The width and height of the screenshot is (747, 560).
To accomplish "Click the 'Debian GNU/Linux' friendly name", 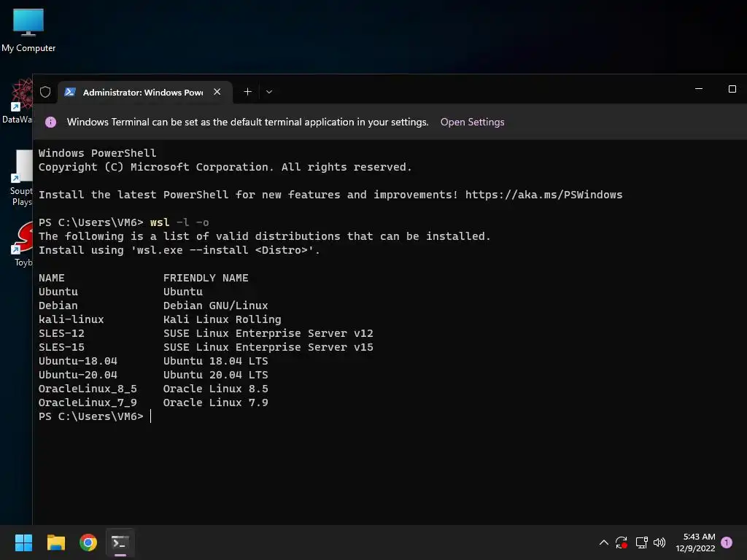I will coord(215,306).
